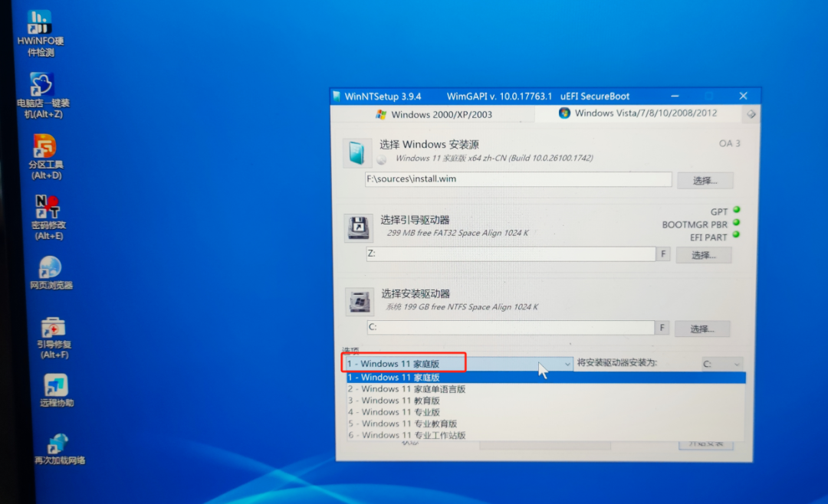Image resolution: width=828 pixels, height=504 pixels.
Task: Click F button beside Z: boot drive
Action: pyautogui.click(x=662, y=254)
